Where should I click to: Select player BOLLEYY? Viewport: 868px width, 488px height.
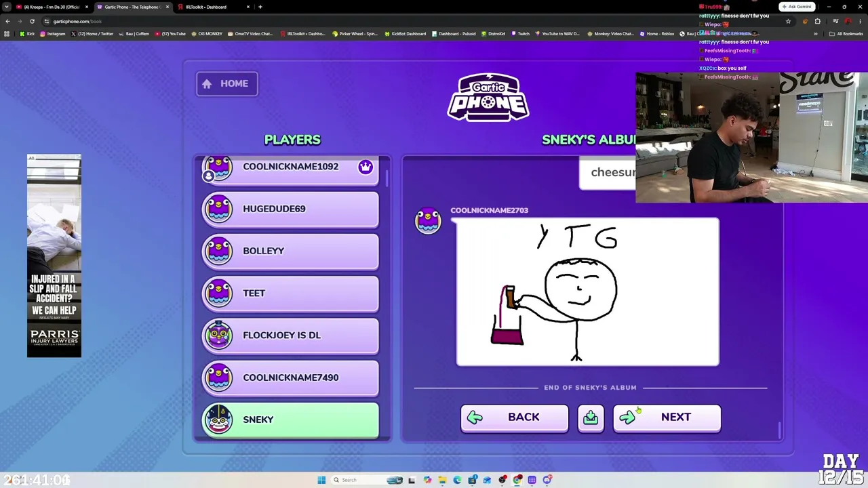290,251
